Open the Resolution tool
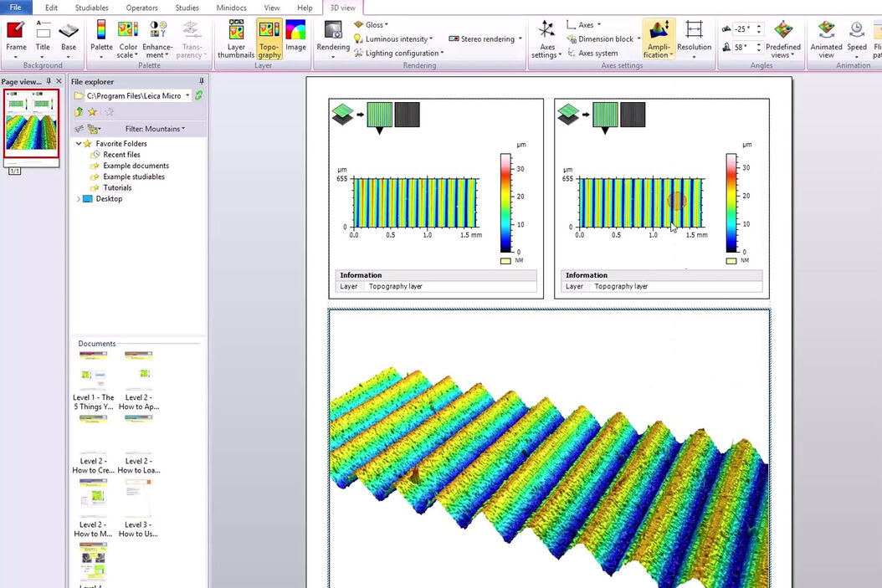882x588 pixels. (694, 38)
